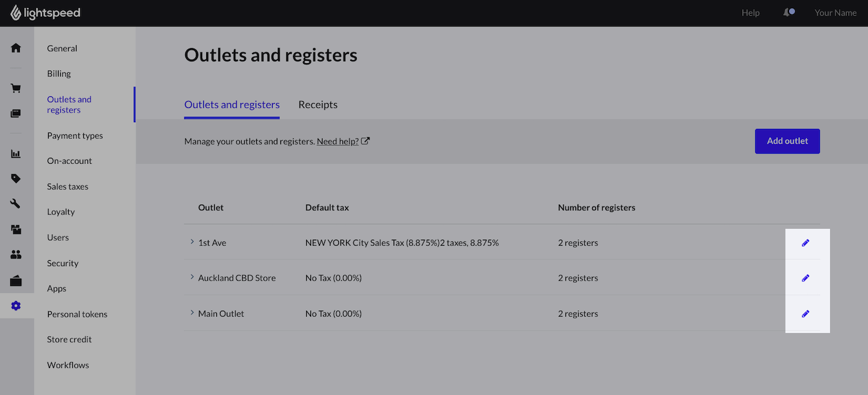Open Security settings

click(x=63, y=263)
